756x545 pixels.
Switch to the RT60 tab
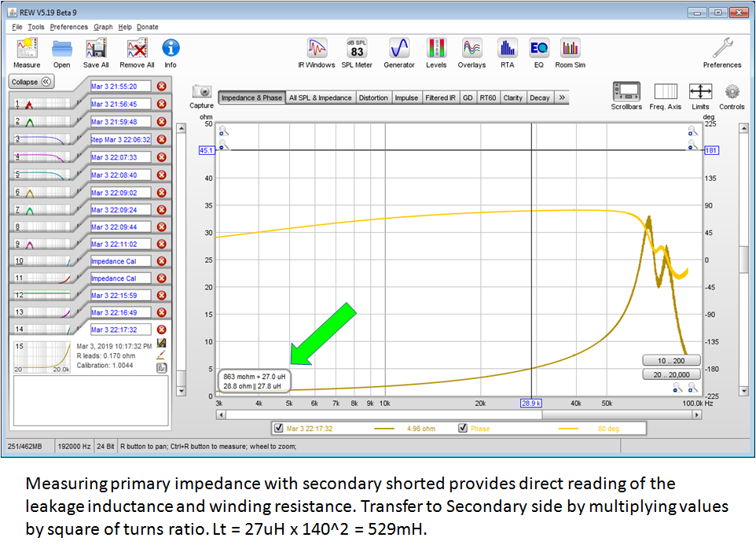487,98
